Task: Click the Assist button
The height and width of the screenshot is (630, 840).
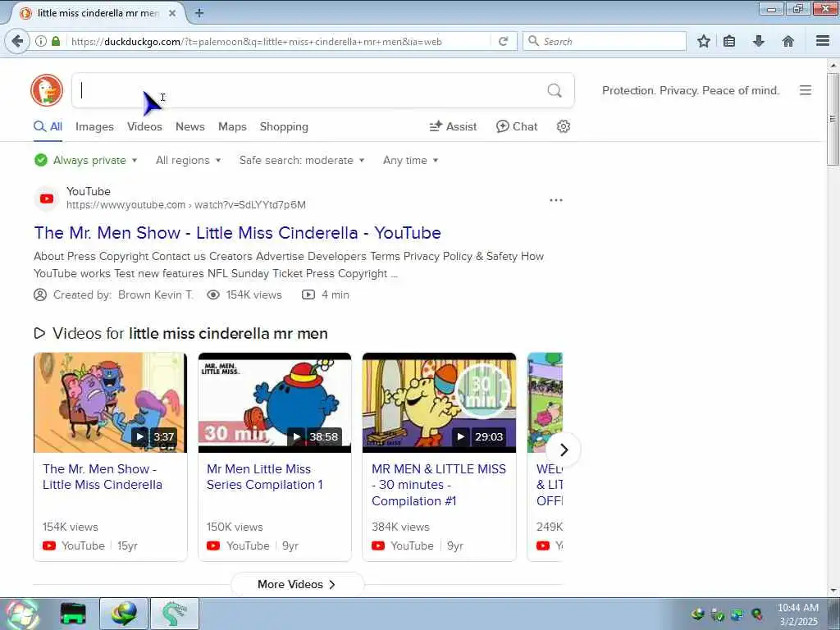Action: point(453,126)
